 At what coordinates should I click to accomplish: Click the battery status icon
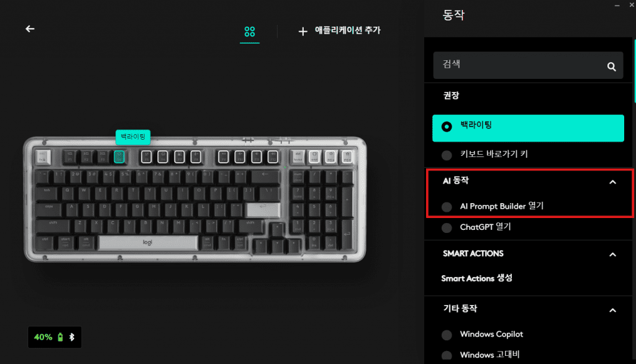60,337
